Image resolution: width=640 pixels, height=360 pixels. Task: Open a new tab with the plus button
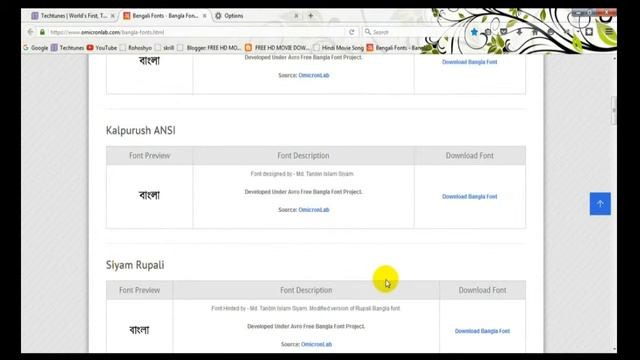[x=311, y=16]
